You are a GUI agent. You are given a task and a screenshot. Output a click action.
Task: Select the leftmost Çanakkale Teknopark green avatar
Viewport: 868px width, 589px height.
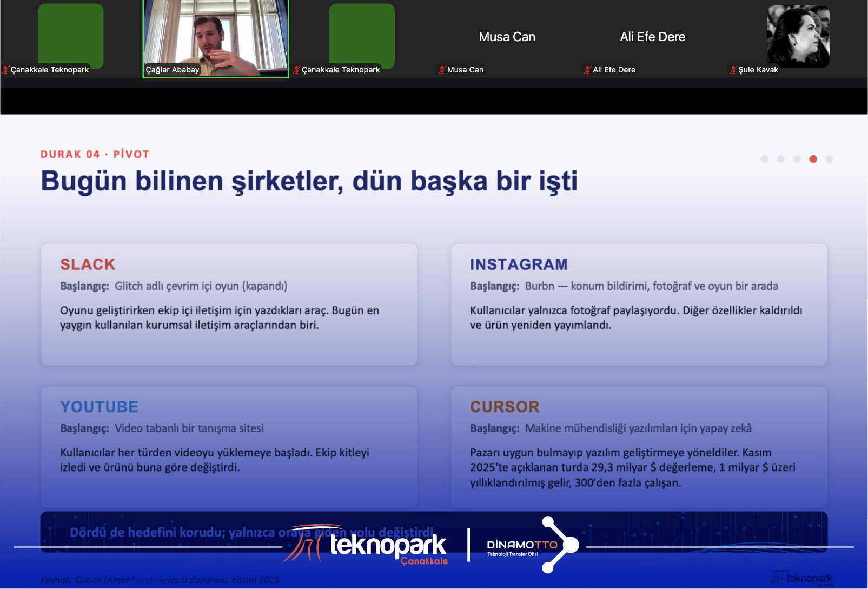[x=70, y=36]
